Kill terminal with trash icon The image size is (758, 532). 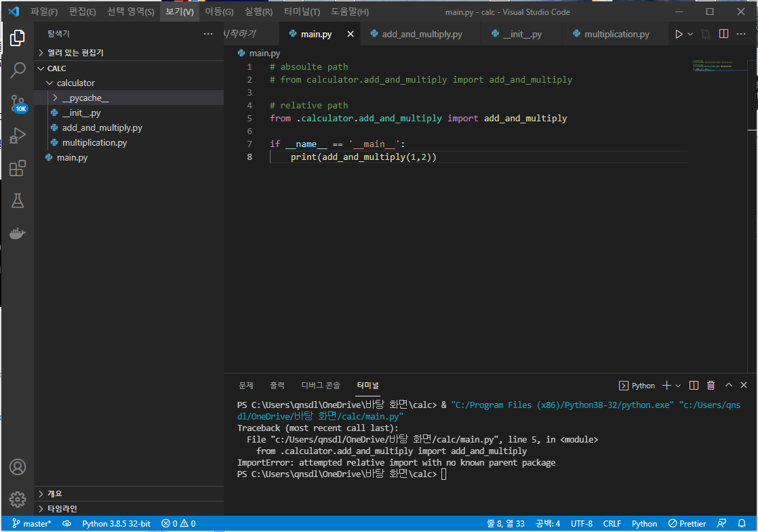coord(711,385)
